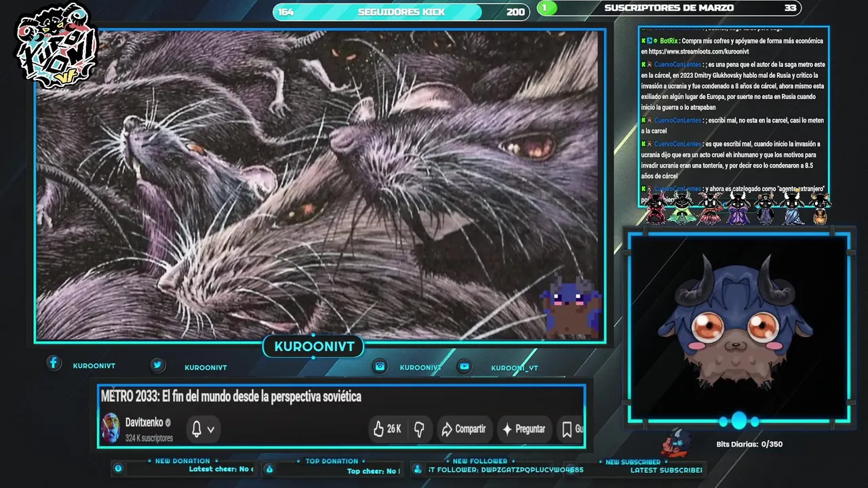The width and height of the screenshot is (868, 488).
Task: Click the Suscriptores de Marzo progress bar
Action: [669, 8]
